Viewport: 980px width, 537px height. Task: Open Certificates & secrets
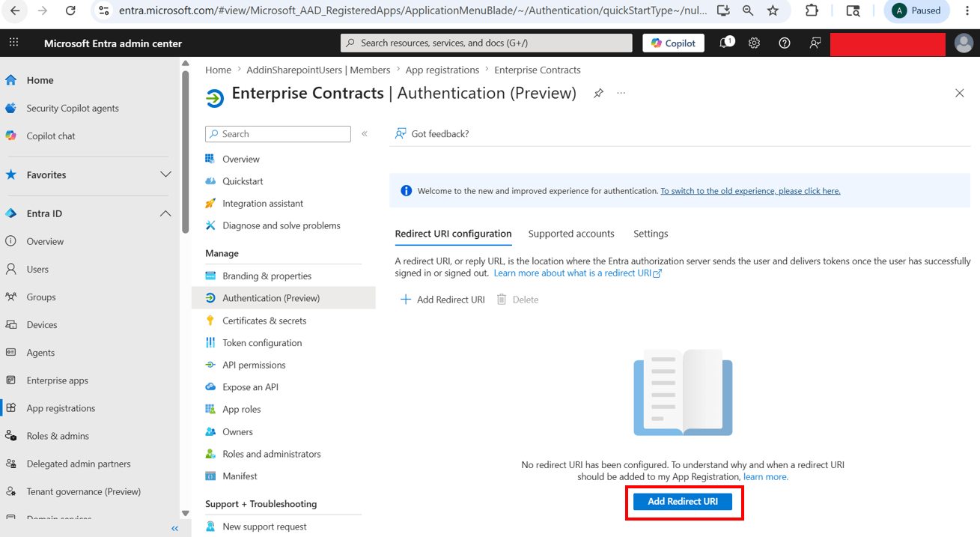click(x=264, y=321)
